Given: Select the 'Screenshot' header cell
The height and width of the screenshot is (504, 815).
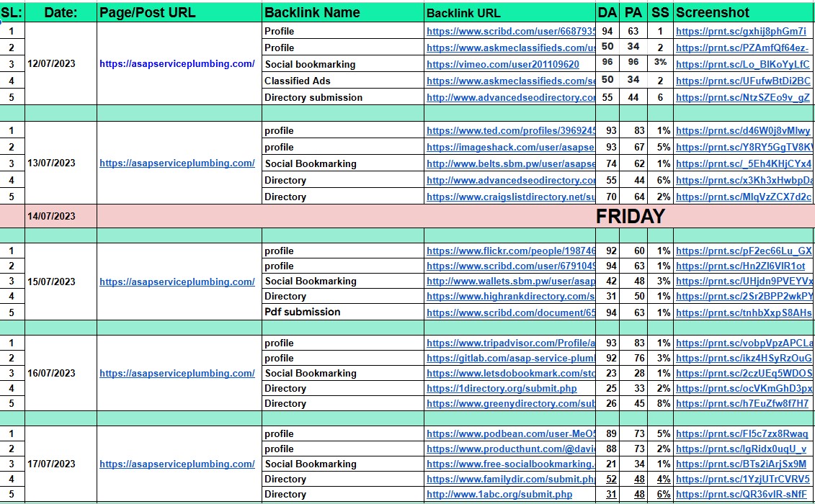Looking at the screenshot, I should (744, 12).
